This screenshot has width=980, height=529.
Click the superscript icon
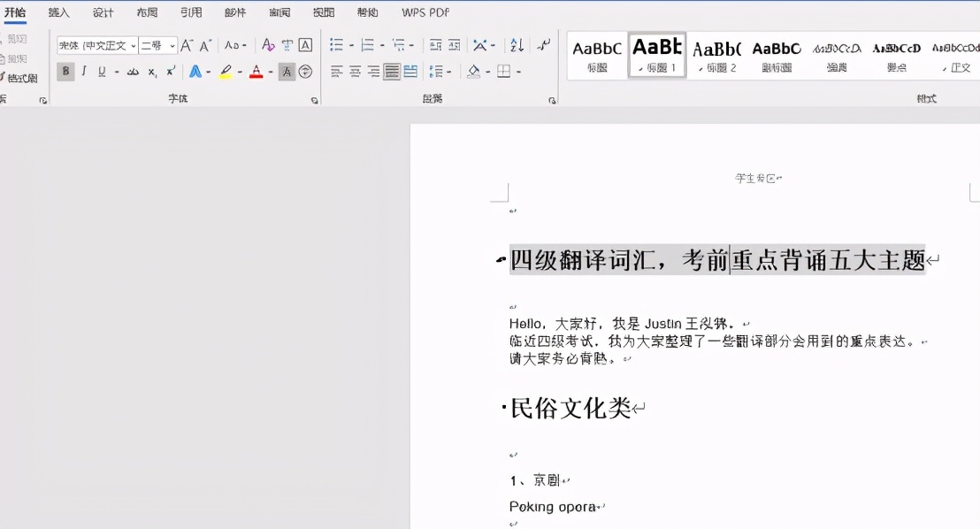[x=169, y=72]
